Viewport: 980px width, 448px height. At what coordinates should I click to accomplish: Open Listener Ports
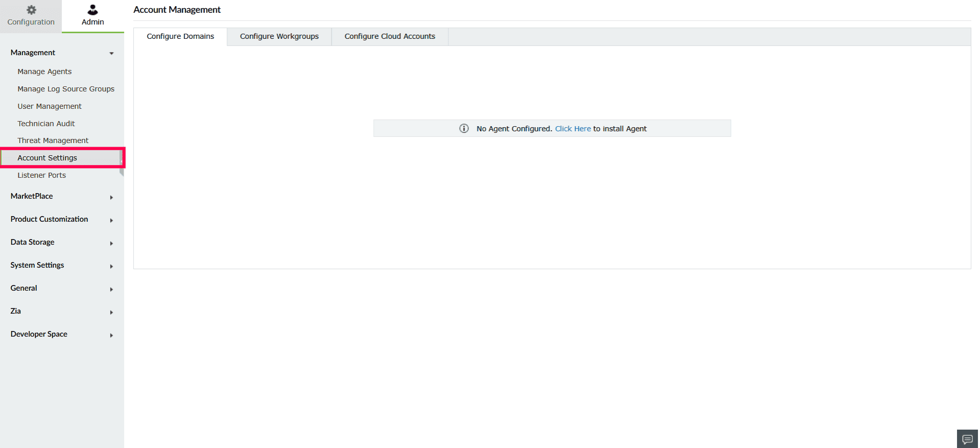coord(41,175)
